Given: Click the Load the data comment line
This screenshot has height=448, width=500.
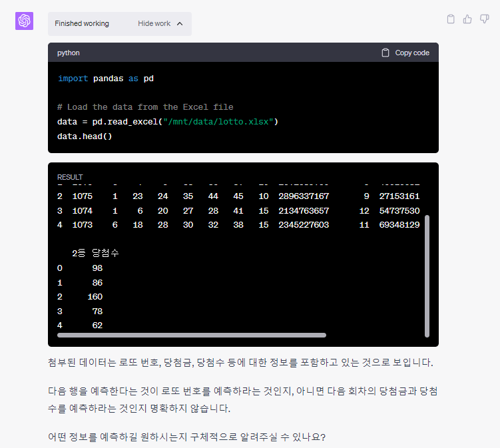Looking at the screenshot, I should click(x=145, y=107).
